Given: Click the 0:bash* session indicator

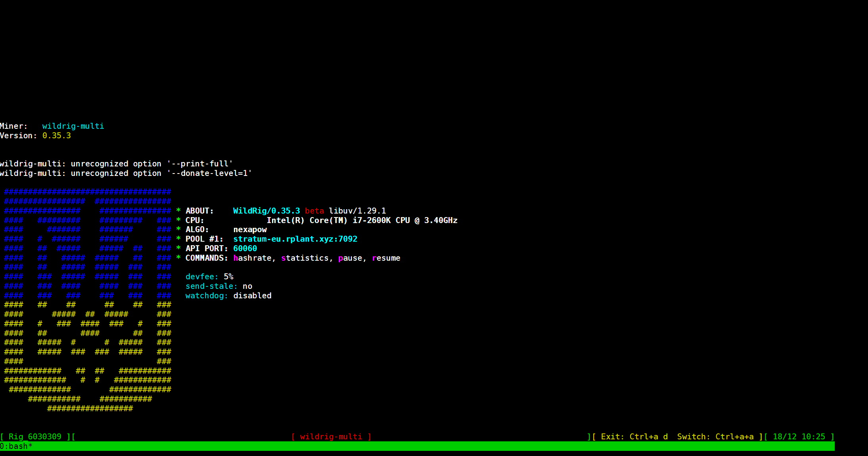Looking at the screenshot, I should [x=16, y=446].
